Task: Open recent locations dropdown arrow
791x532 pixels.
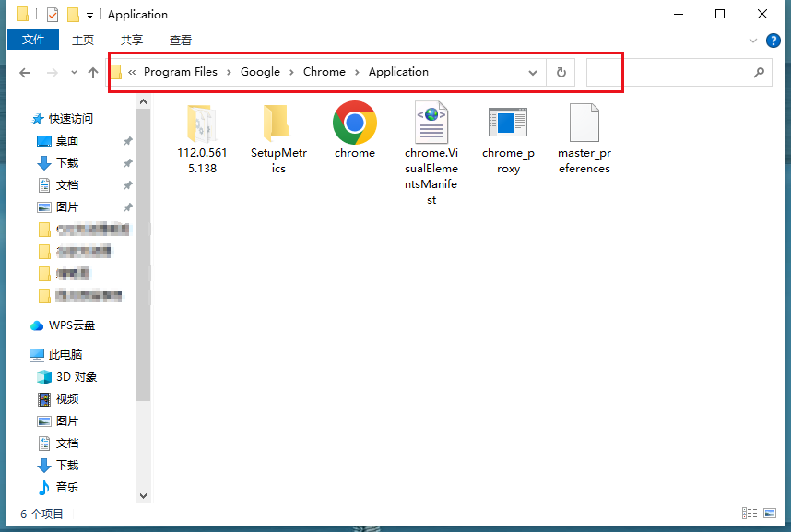Action: tap(74, 73)
